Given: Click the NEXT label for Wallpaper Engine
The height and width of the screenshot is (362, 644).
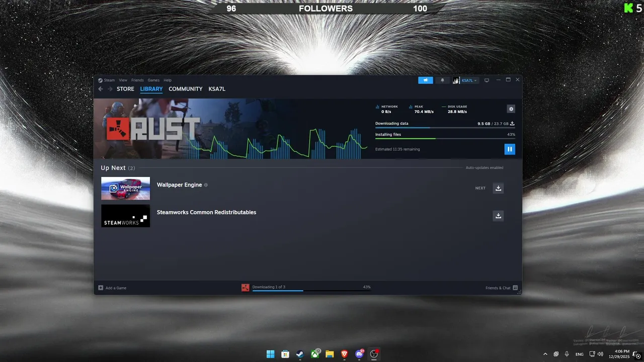Looking at the screenshot, I should click(x=480, y=188).
